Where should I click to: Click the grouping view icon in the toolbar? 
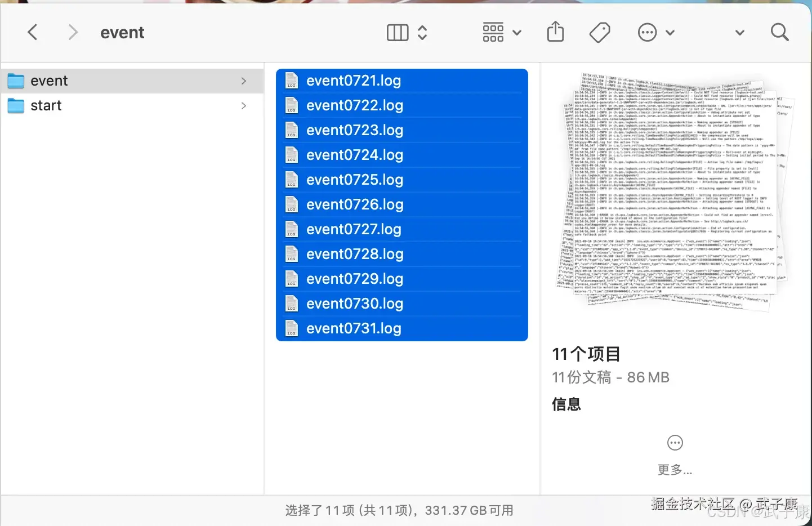[x=493, y=32]
